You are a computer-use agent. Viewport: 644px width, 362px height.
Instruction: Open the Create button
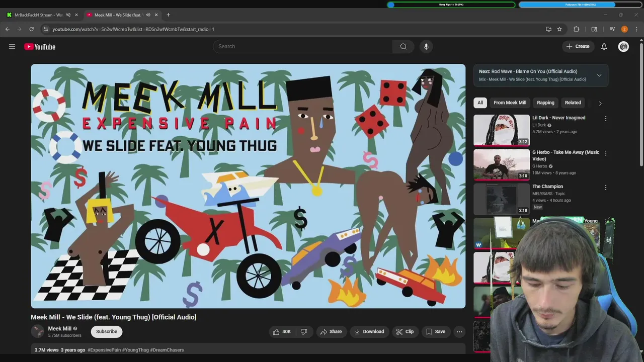[x=578, y=46]
